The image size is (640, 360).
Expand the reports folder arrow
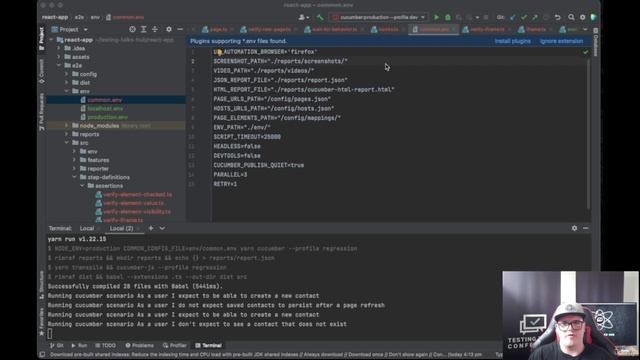[67, 134]
